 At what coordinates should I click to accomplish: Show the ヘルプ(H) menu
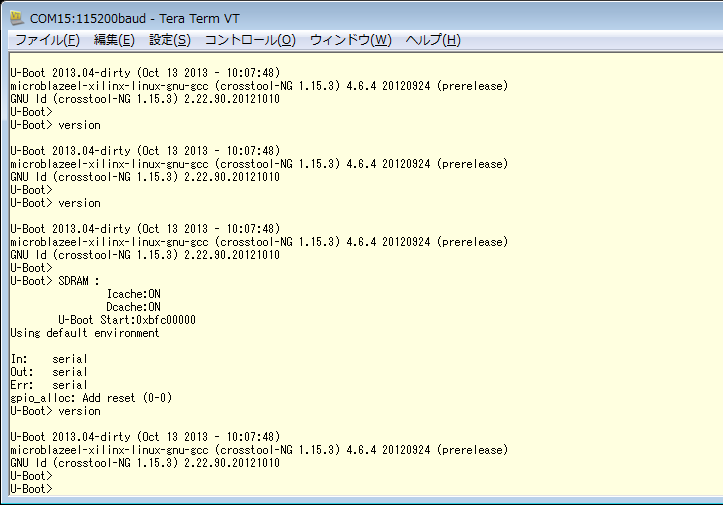(x=433, y=40)
